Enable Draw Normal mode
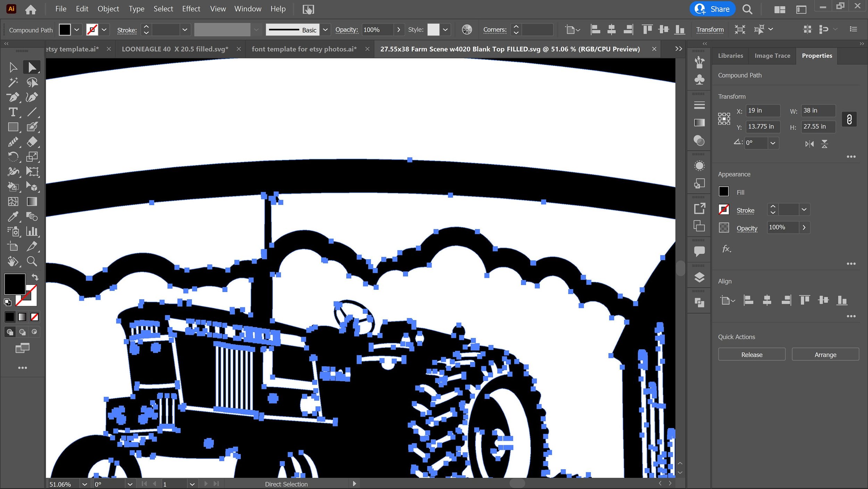The width and height of the screenshot is (868, 489). (x=10, y=332)
